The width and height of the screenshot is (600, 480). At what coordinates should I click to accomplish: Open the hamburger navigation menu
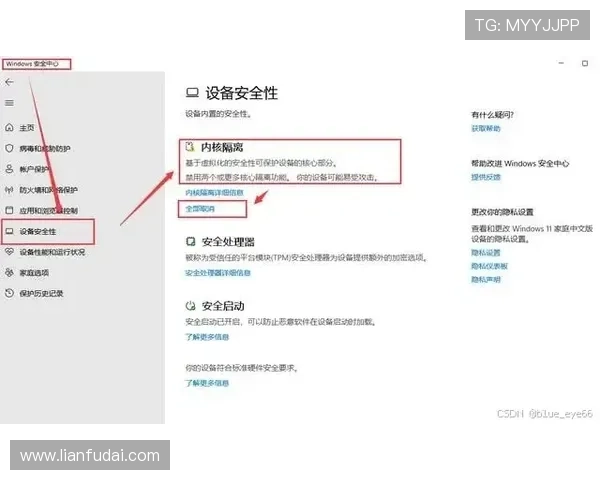point(10,103)
